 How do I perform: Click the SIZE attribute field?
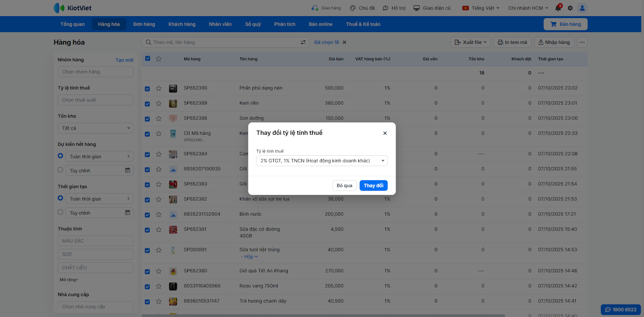click(x=95, y=254)
